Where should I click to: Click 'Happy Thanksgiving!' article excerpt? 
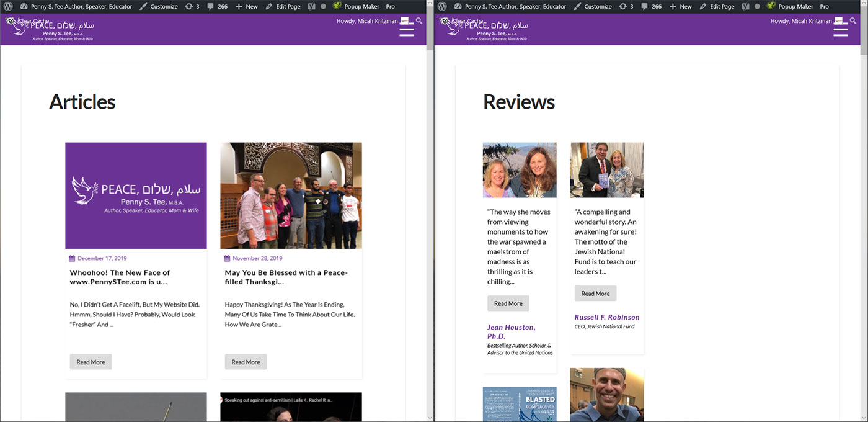click(x=290, y=315)
